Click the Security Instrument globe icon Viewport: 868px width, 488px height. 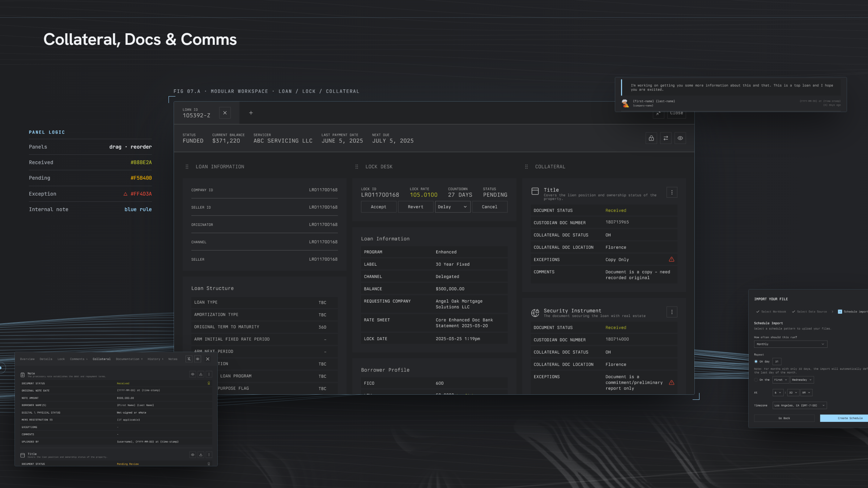(x=535, y=313)
